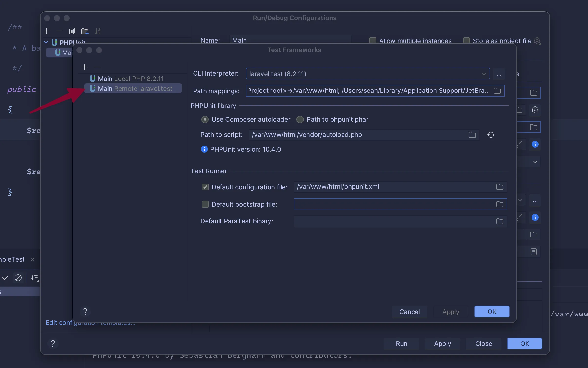The width and height of the screenshot is (588, 368).
Task: Sort configurations alphabetically in Run/Debug dialog
Action: [x=98, y=31]
